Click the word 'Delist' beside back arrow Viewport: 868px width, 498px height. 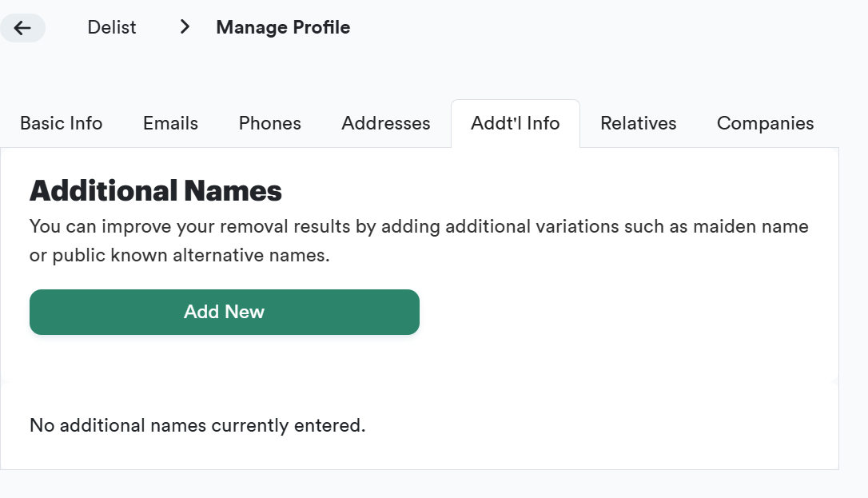click(112, 27)
